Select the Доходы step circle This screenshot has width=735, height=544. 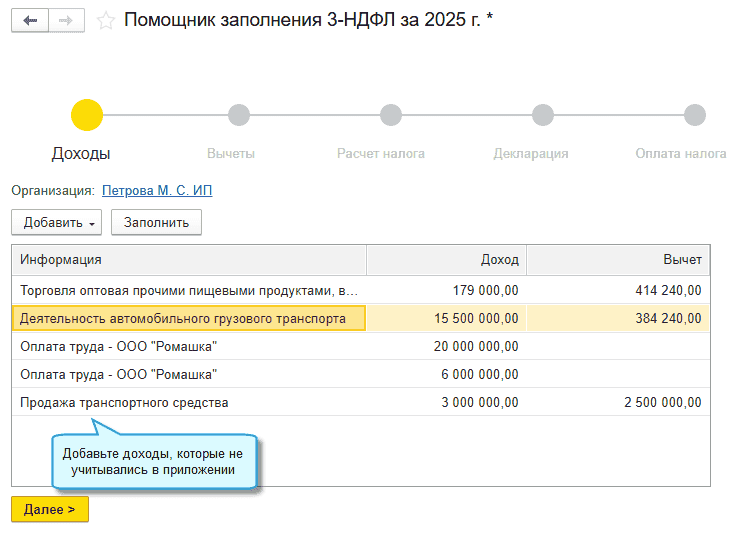click(x=87, y=115)
